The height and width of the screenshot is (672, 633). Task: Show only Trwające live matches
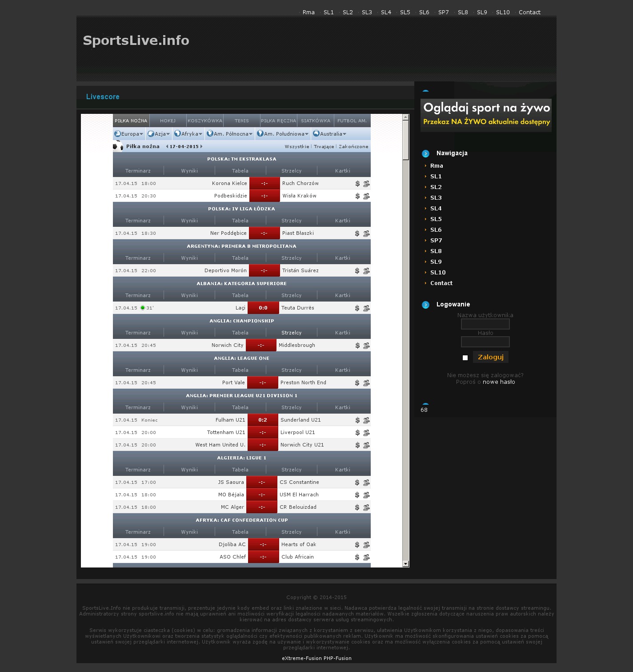(324, 146)
